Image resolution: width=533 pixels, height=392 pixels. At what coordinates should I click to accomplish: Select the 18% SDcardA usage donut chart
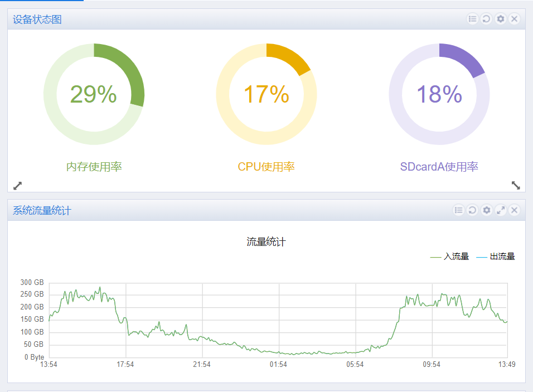point(439,94)
